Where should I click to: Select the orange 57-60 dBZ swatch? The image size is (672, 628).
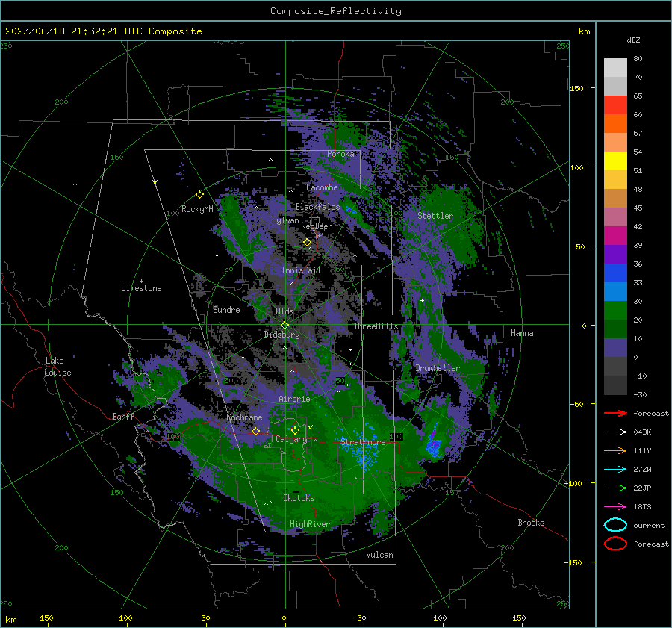click(615, 124)
